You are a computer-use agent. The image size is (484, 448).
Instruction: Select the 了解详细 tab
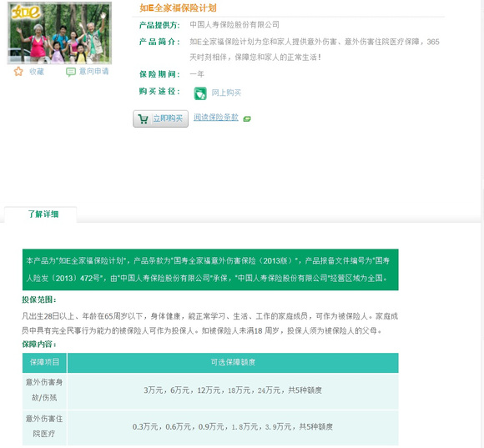pyautogui.click(x=40, y=214)
